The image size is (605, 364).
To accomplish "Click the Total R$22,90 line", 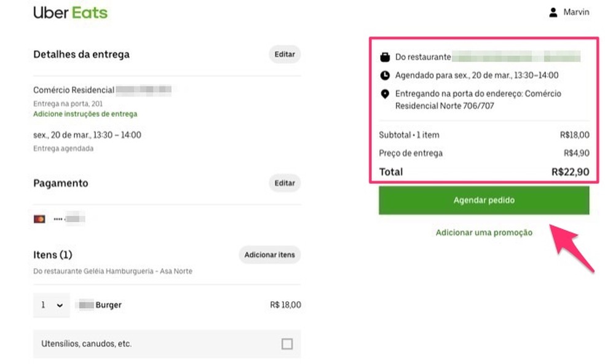I will pyautogui.click(x=484, y=172).
